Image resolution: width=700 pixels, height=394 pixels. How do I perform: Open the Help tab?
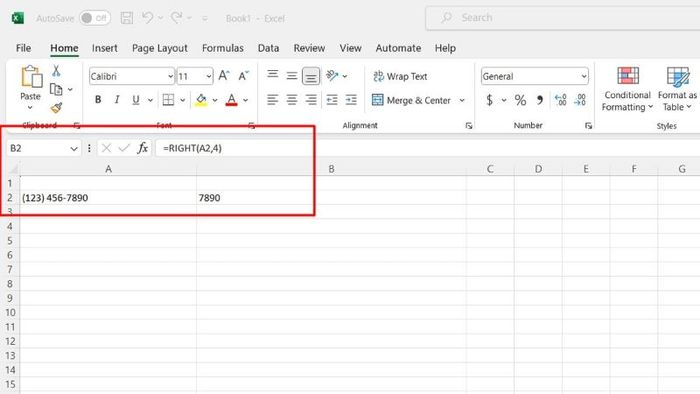coord(445,48)
